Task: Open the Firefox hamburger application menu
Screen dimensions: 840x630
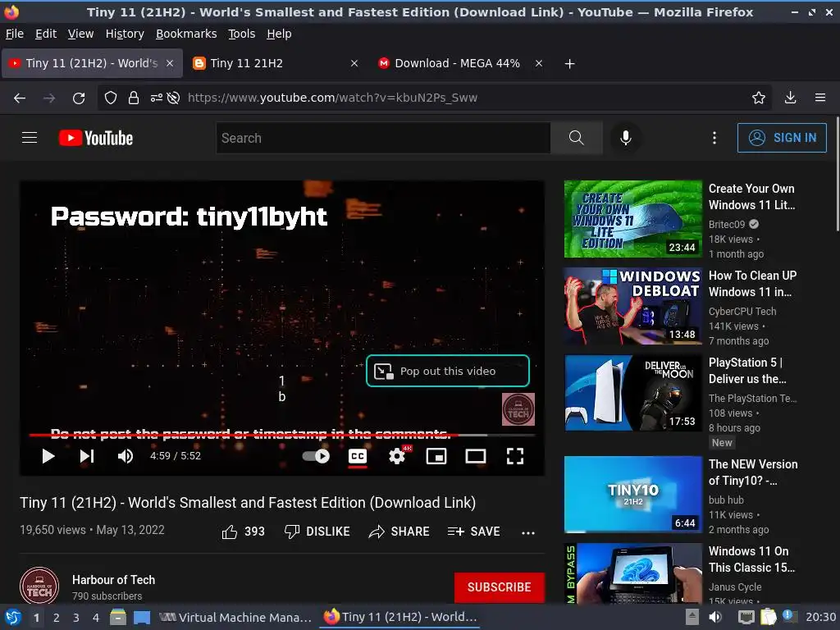Action: tap(820, 98)
